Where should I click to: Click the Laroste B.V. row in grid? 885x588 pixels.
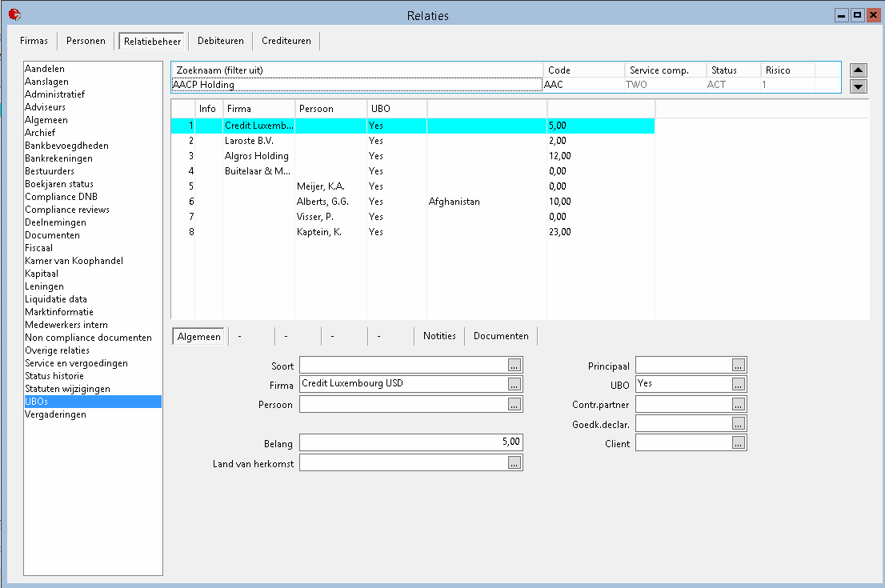(413, 141)
